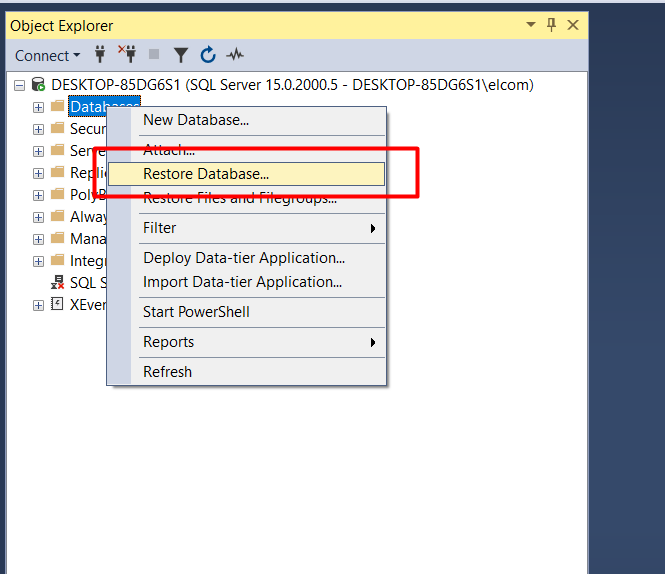Viewport: 665px width, 574px height.
Task: Expand the Databases tree node
Action: click(38, 107)
